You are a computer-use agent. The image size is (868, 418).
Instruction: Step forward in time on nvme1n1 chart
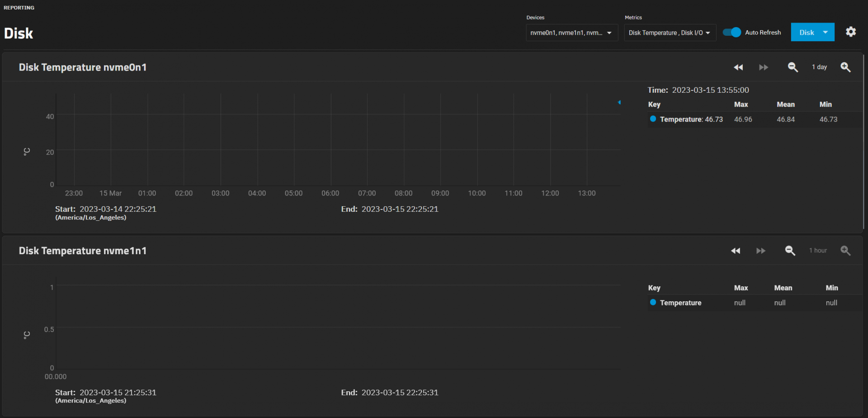[761, 251]
